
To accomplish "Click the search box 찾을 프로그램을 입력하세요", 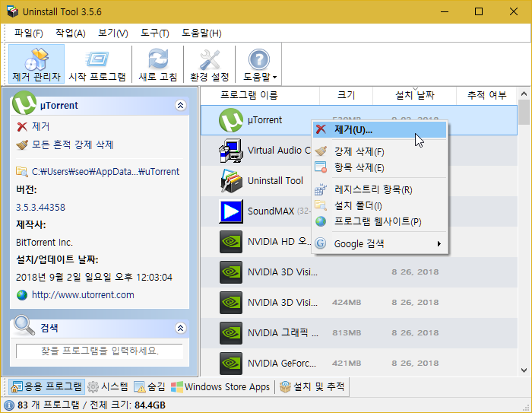I will pyautogui.click(x=100, y=351).
